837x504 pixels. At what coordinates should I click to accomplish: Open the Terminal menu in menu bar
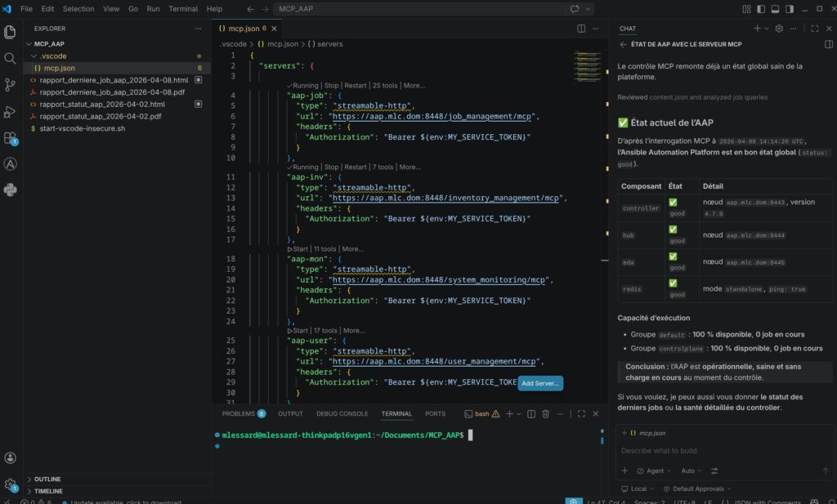click(182, 9)
